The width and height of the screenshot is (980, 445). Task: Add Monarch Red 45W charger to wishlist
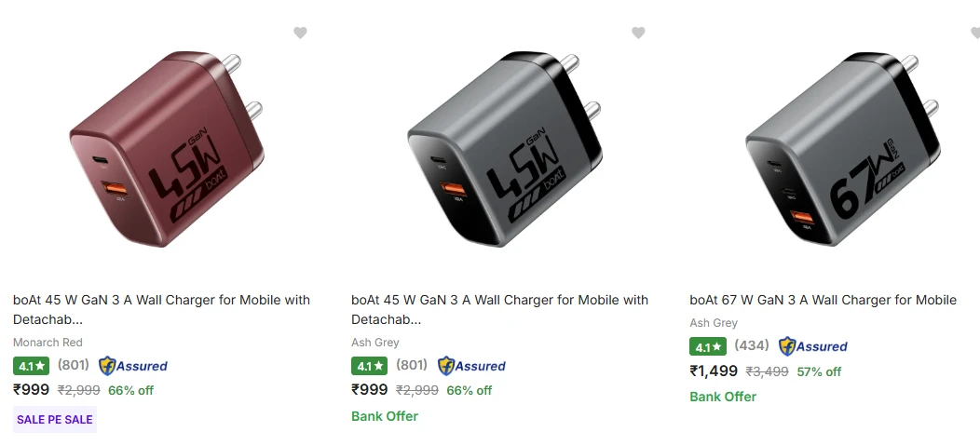[x=300, y=33]
